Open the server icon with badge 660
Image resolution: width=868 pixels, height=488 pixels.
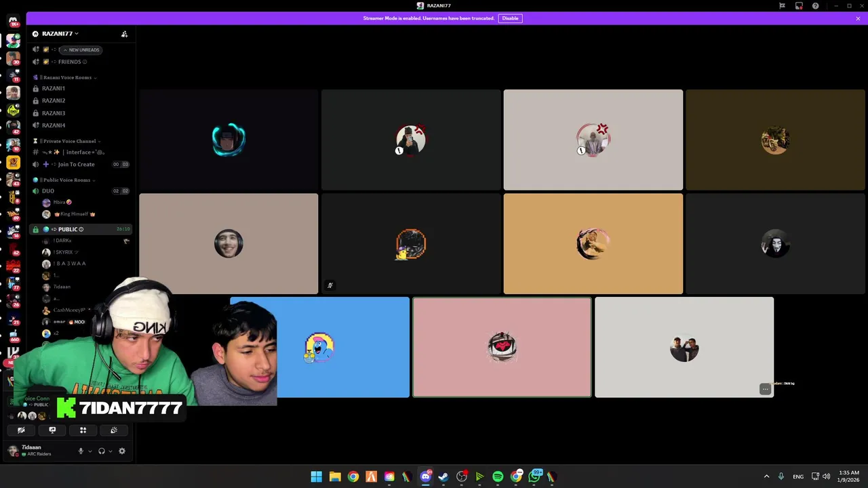13,335
